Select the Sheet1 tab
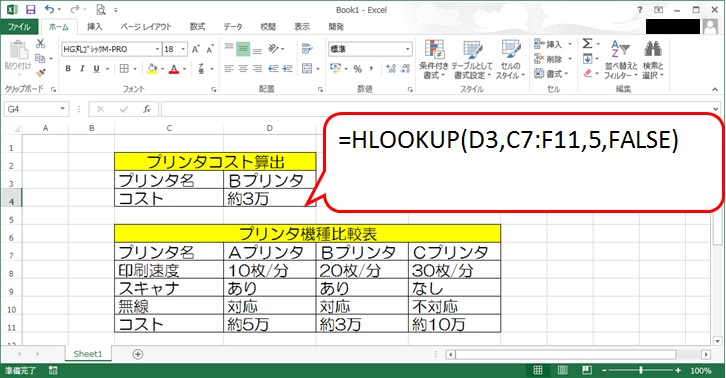This screenshot has width=726, height=378. (88, 354)
